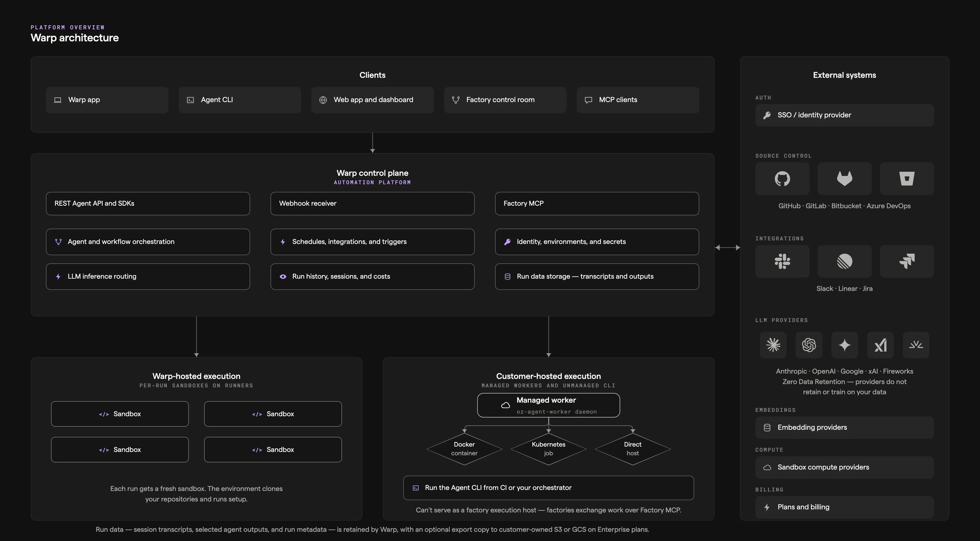Click the OpenAI logo tile
The image size is (980, 541).
coord(809,345)
